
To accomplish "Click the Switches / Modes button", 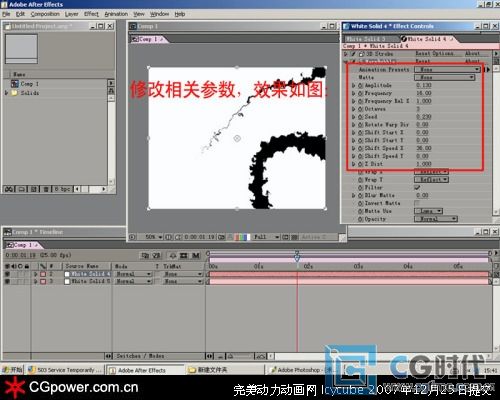I will pyautogui.click(x=140, y=356).
